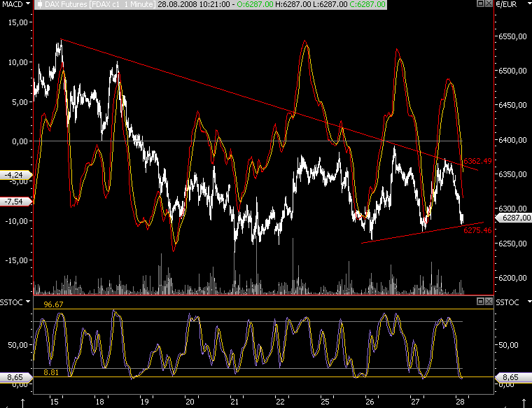Click the 8.81 lower stochastic level label

click(x=51, y=372)
